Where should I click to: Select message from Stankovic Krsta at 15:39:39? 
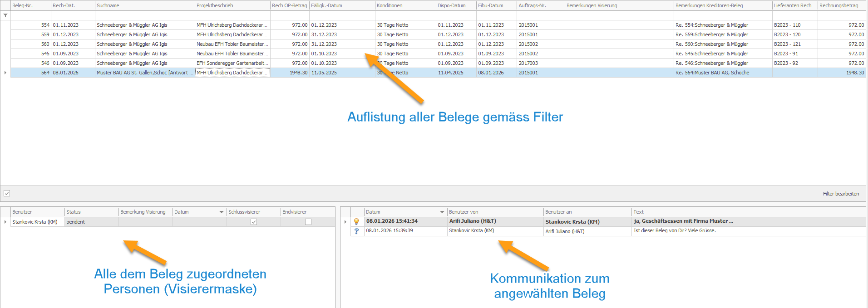[608, 231]
